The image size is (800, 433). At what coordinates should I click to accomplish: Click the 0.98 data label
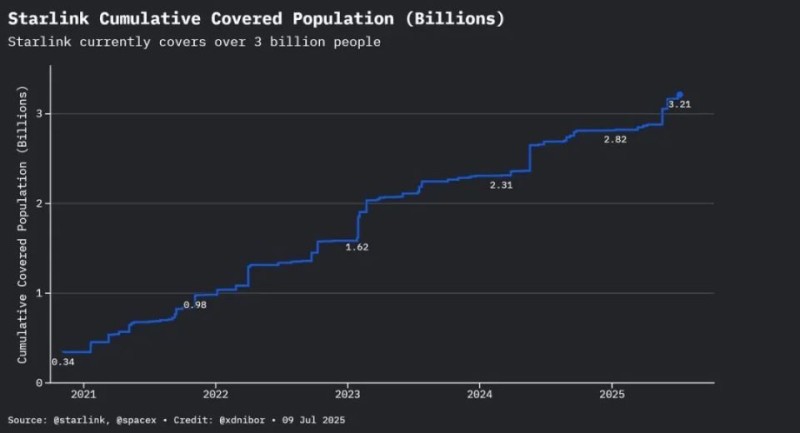pos(195,305)
